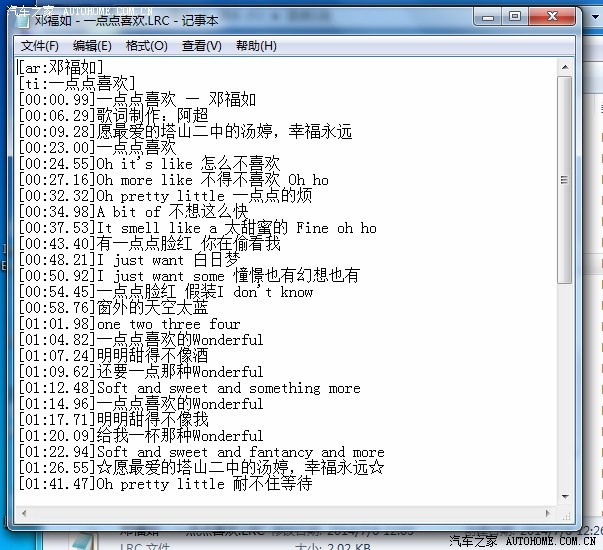
Task: Open the 文件(F) menu
Action: (x=40, y=46)
